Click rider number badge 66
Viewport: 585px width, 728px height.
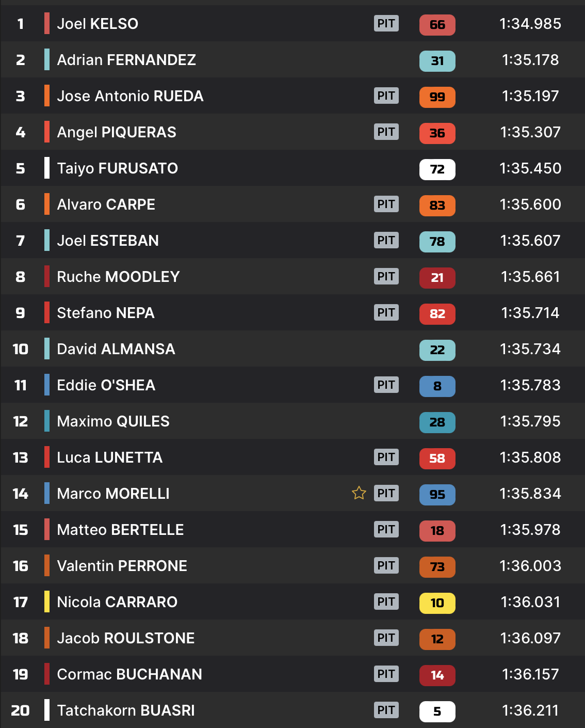click(x=437, y=24)
